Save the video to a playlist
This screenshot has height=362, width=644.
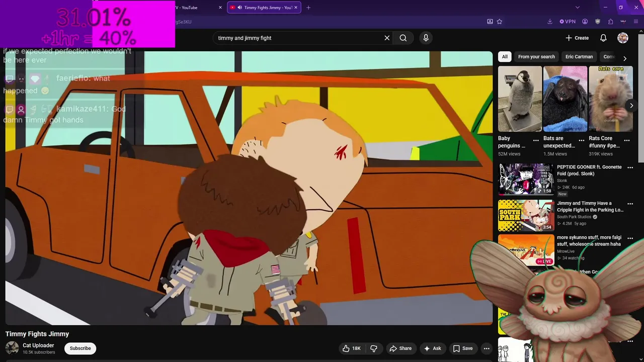462,348
